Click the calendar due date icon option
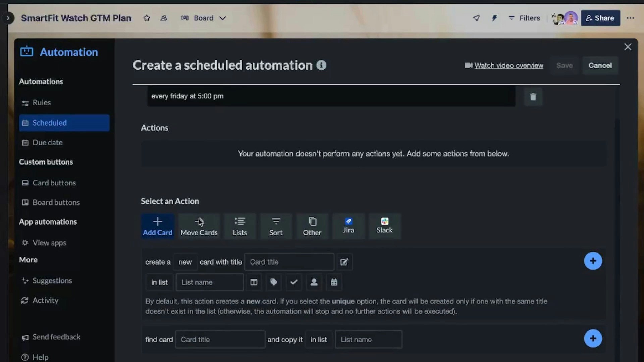The image size is (644, 362). [334, 282]
